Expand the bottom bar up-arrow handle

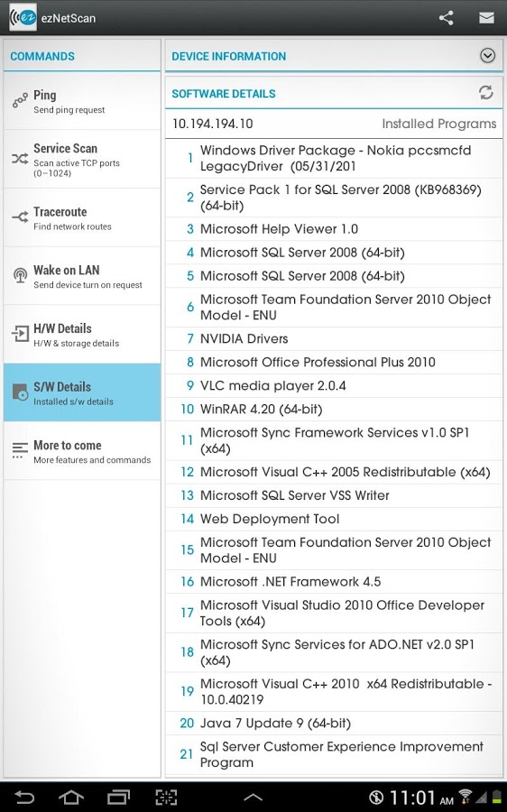(253, 798)
